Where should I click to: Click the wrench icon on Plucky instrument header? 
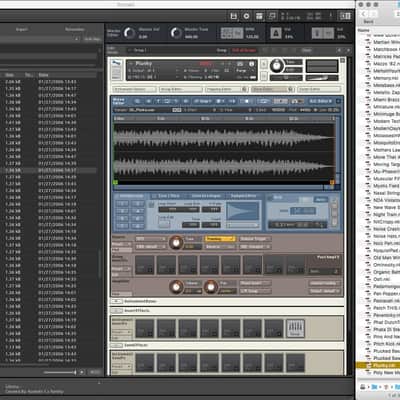coord(116,63)
